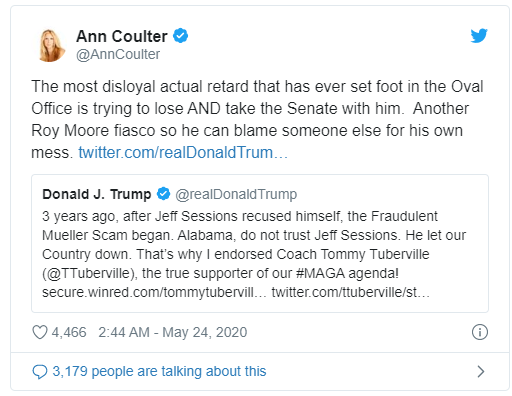Click Ann Coulter's main tweet text
512x396 pixels.
coord(257,119)
